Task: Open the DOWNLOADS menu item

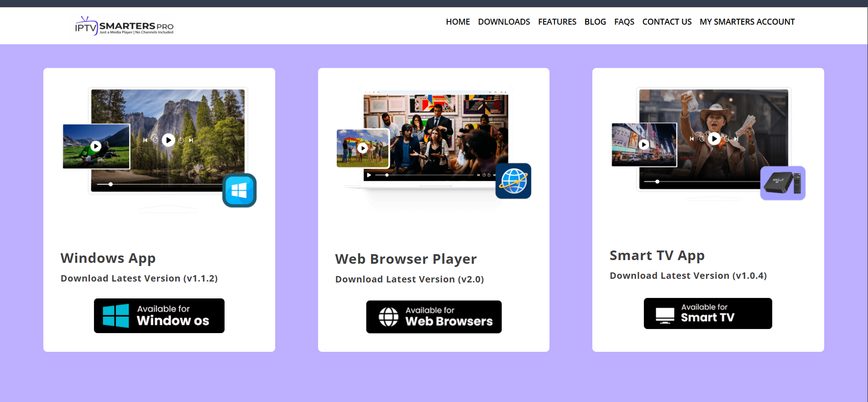Action: click(x=504, y=22)
